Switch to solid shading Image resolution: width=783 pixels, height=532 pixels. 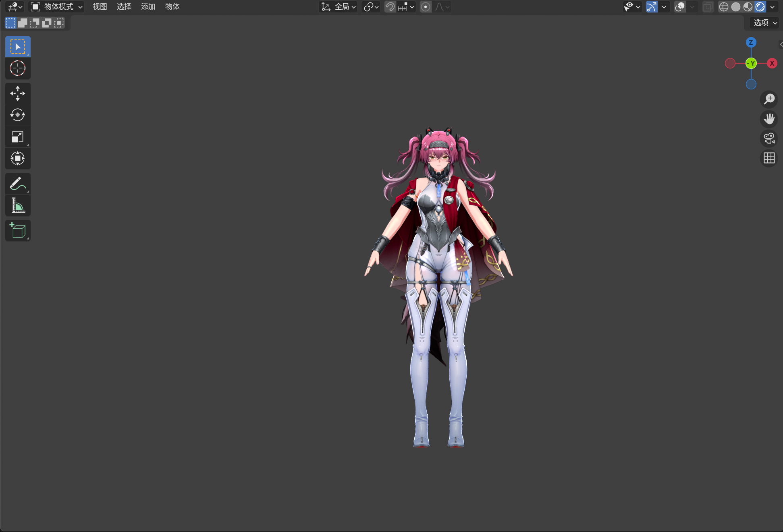coord(735,7)
